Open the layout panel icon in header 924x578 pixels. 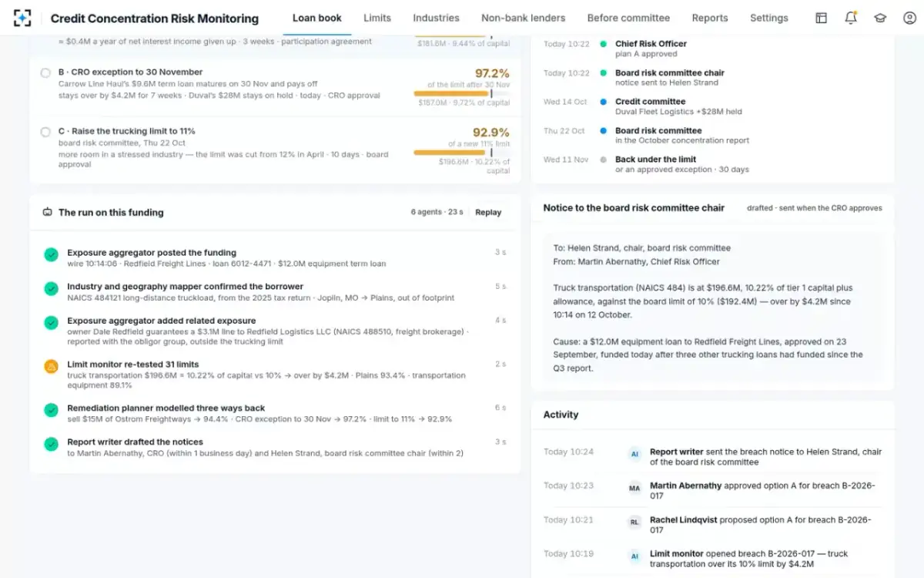(822, 18)
